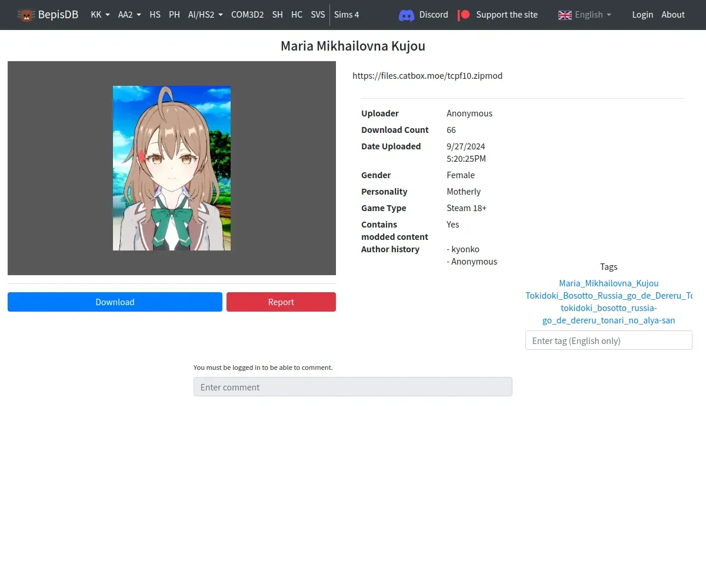Click the files.catbox.moe zipmod URL text
This screenshot has height=588, width=706.
pos(428,75)
